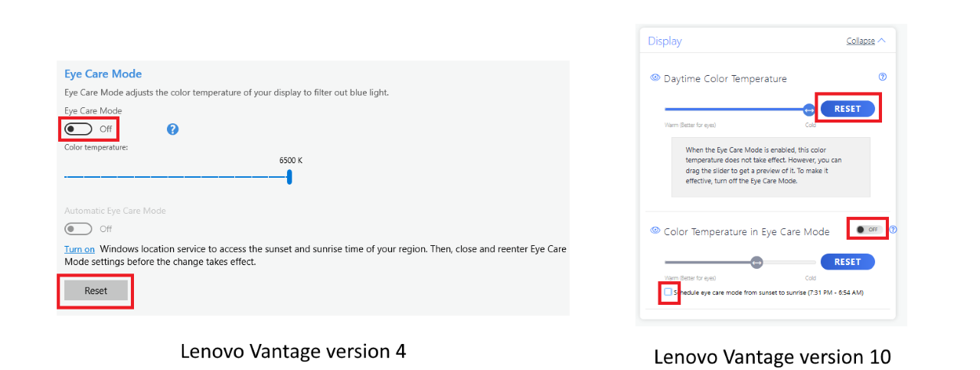
Task: Click the Display panel heading
Action: pyautogui.click(x=665, y=41)
